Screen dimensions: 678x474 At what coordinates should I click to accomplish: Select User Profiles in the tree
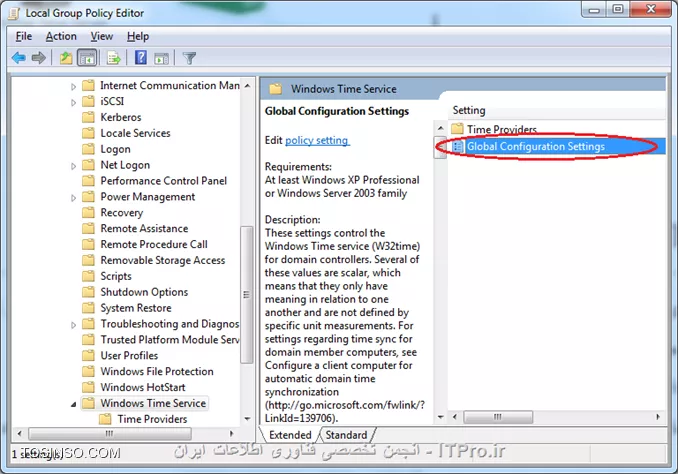point(129,356)
